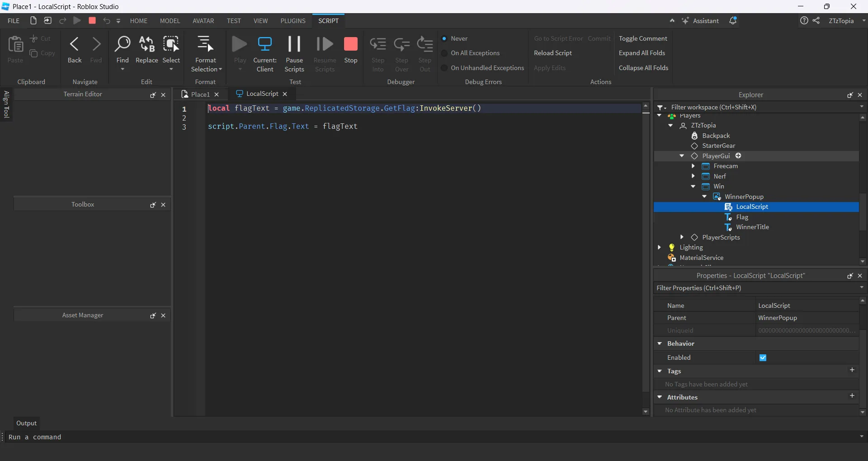The height and width of the screenshot is (461, 868).
Task: Click Toggle Comment action
Action: tap(643, 39)
